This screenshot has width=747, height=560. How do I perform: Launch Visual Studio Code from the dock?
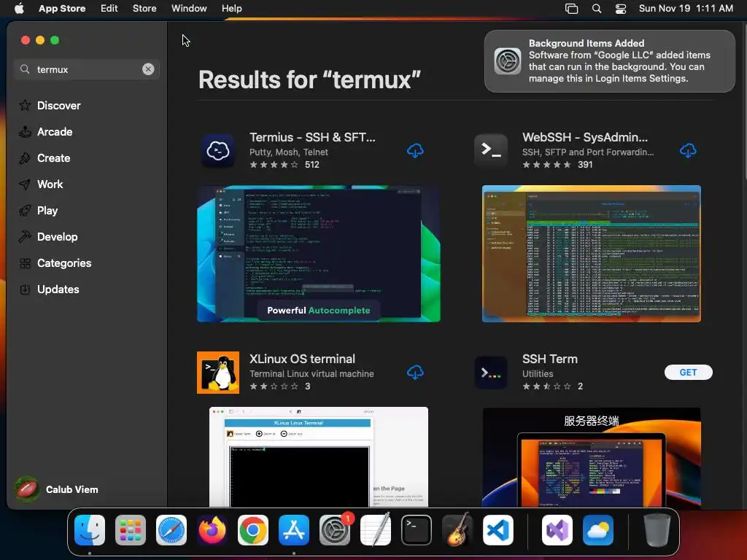click(498, 529)
